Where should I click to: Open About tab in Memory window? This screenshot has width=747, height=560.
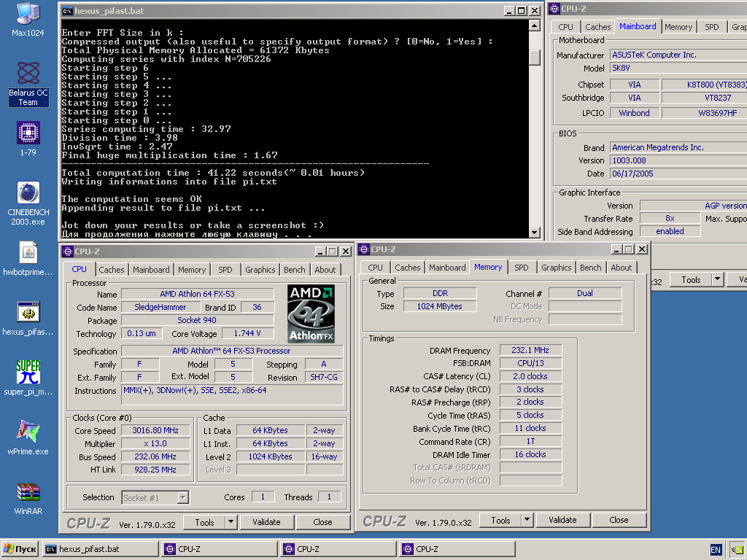(x=622, y=268)
